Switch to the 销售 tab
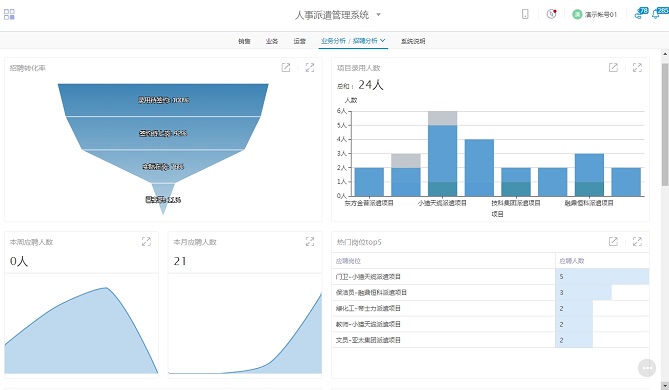This screenshot has height=390, width=669. pos(244,41)
